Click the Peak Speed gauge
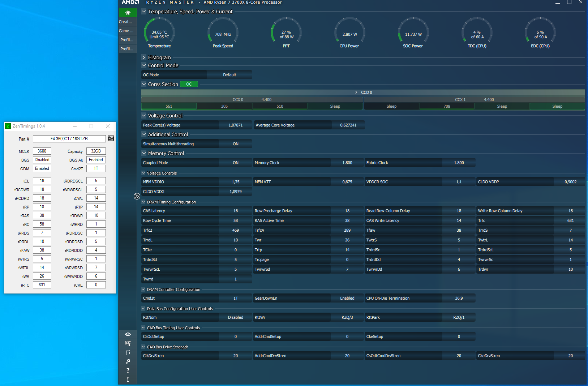Image resolution: width=588 pixels, height=386 pixels. [x=223, y=33]
